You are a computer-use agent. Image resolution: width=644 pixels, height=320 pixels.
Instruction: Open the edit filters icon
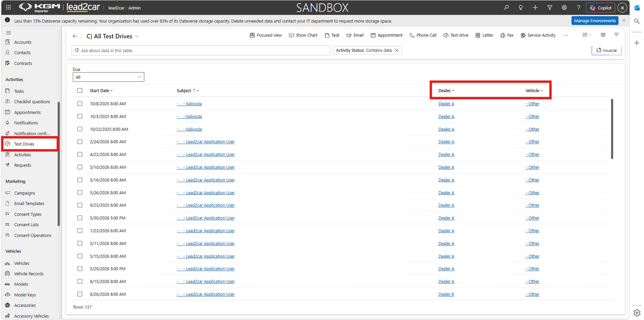(616, 35)
